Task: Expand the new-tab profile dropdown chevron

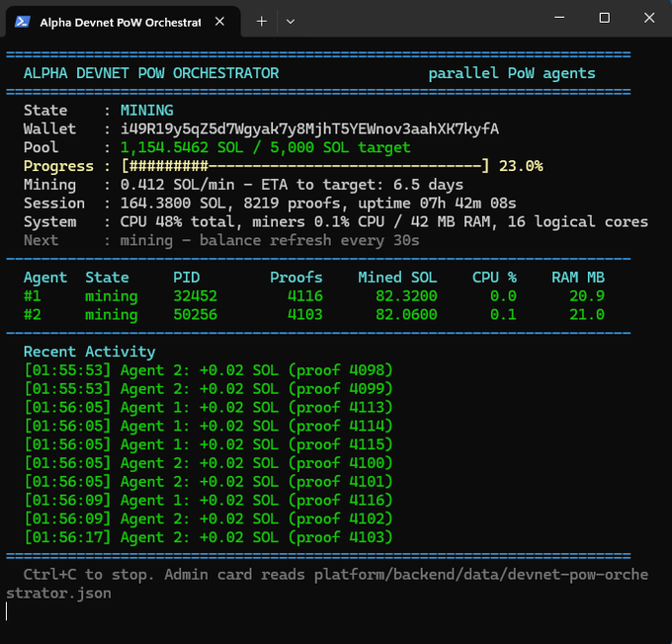Action: coord(291,22)
